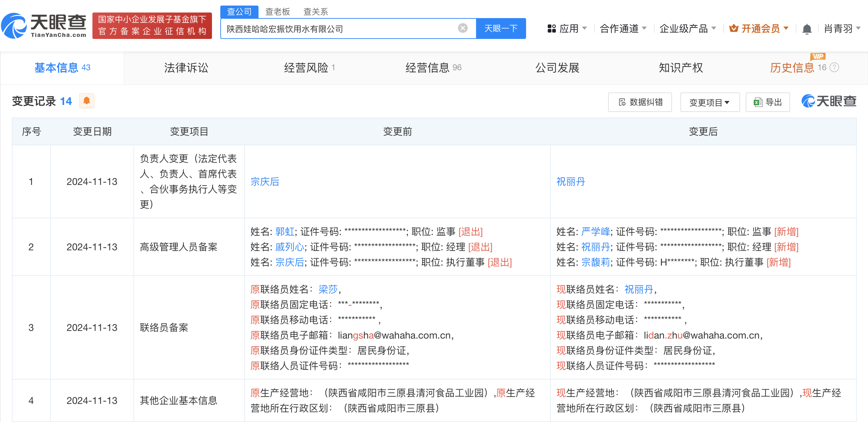868x422 pixels.
Task: Export records via 导出 Excel button
Action: point(768,102)
